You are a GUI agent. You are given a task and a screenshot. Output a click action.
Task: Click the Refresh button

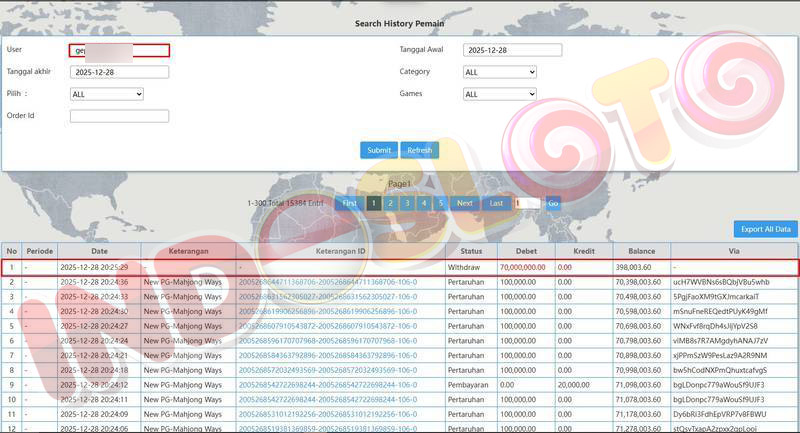[420, 150]
